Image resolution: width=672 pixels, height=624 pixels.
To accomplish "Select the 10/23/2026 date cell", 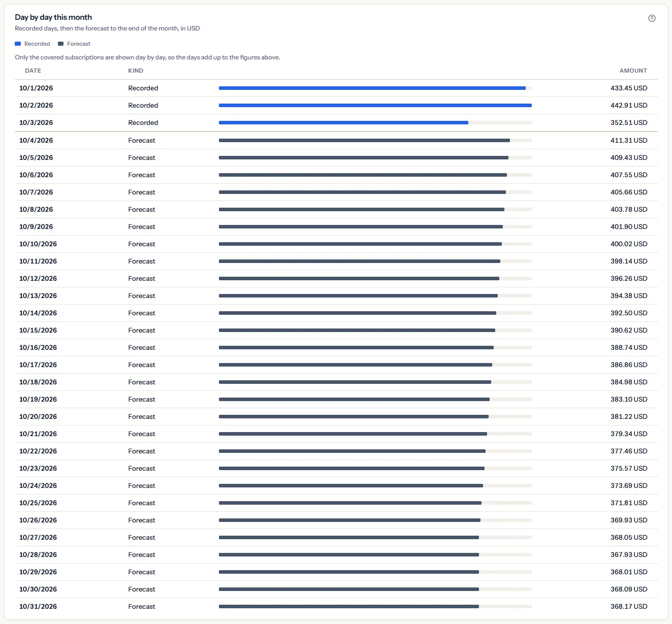I will tap(38, 468).
